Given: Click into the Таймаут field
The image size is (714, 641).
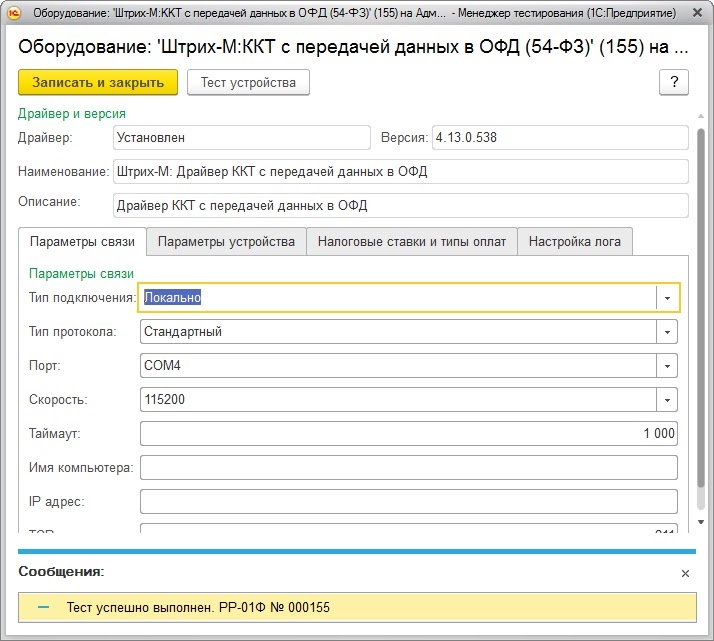Looking at the screenshot, I should pos(408,434).
